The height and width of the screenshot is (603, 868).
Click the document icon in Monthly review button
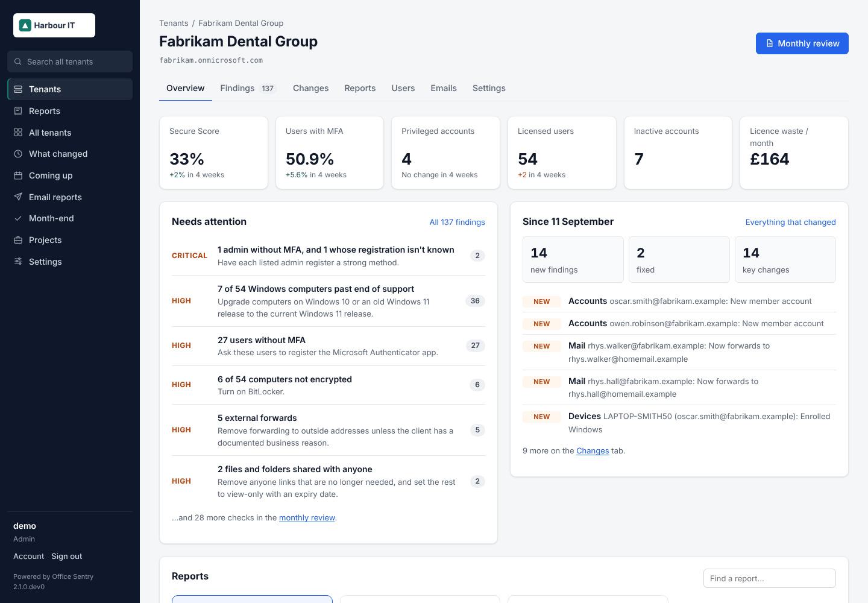[x=770, y=43]
